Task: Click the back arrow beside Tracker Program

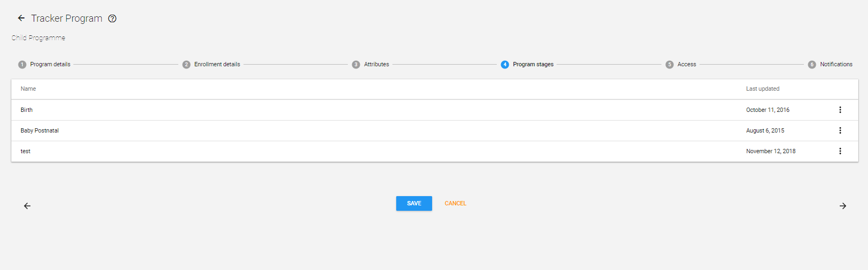Action: (x=21, y=18)
